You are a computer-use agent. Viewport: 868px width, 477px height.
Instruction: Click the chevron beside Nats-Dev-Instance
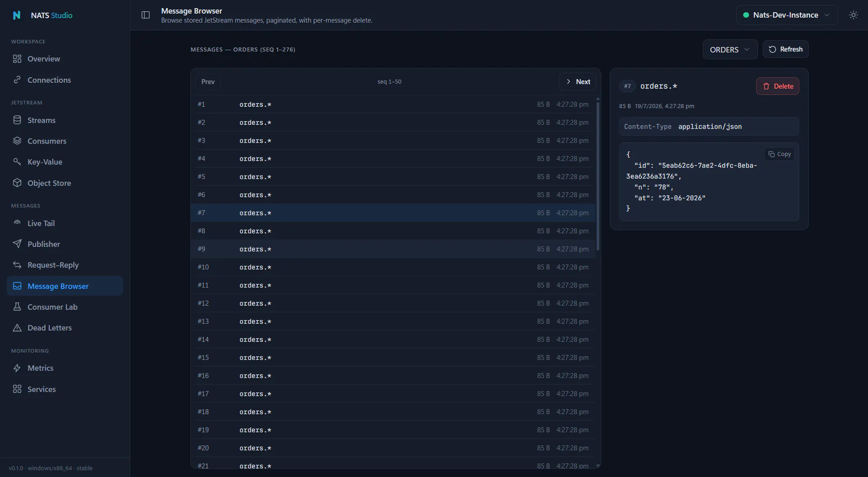[827, 15]
